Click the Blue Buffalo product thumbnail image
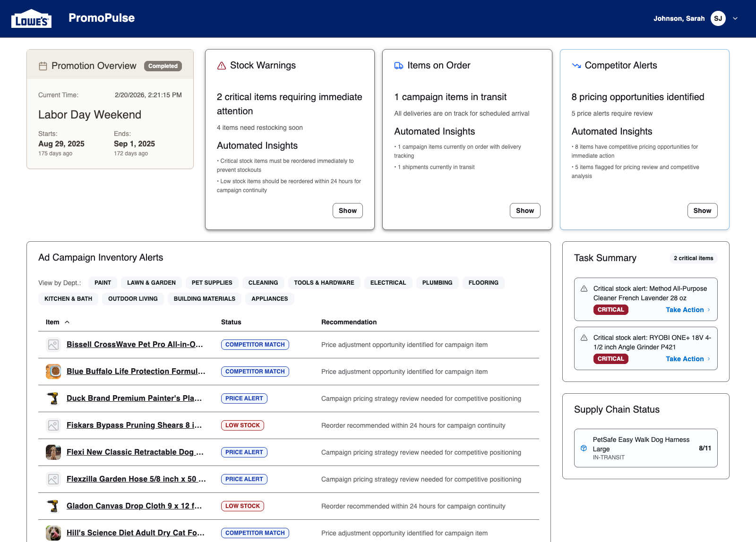 click(53, 371)
